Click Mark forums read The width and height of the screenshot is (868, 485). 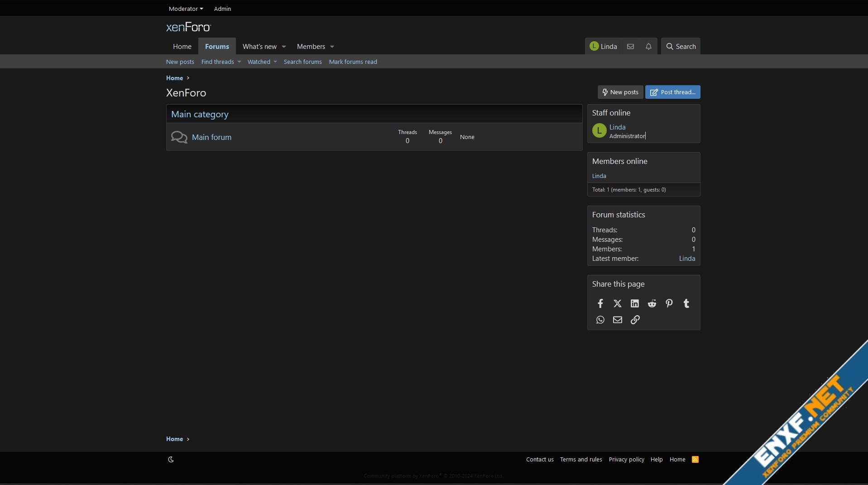pyautogui.click(x=353, y=62)
